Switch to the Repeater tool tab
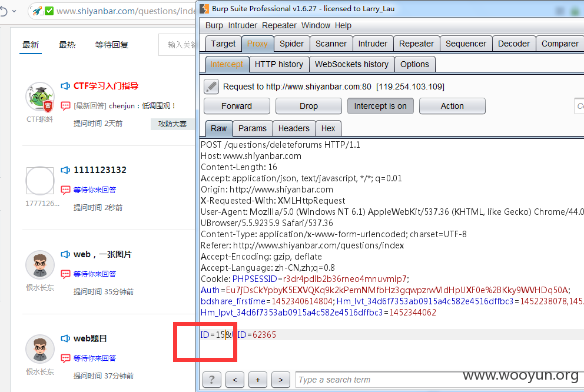The image size is (584, 392). [416, 44]
